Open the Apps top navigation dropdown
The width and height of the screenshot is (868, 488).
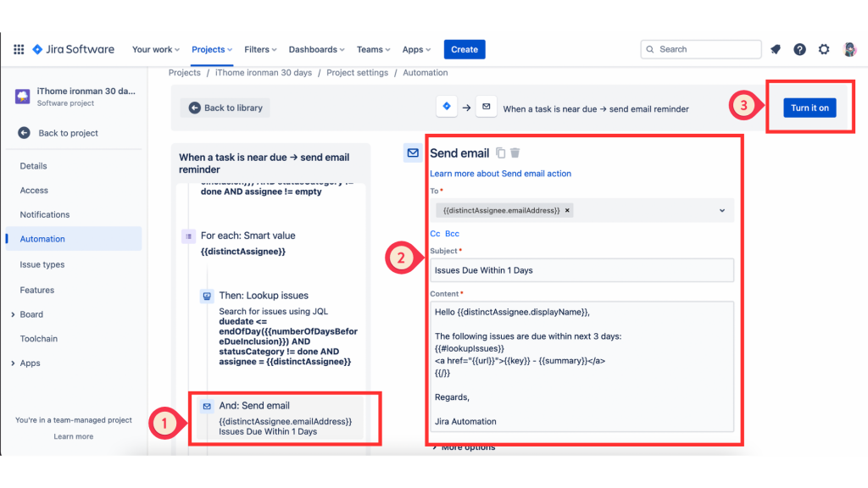pyautogui.click(x=416, y=49)
